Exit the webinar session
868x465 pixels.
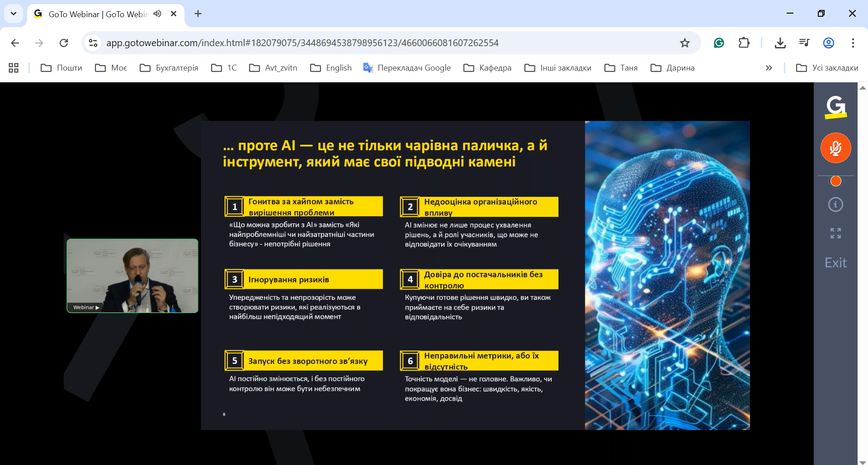pyautogui.click(x=835, y=263)
